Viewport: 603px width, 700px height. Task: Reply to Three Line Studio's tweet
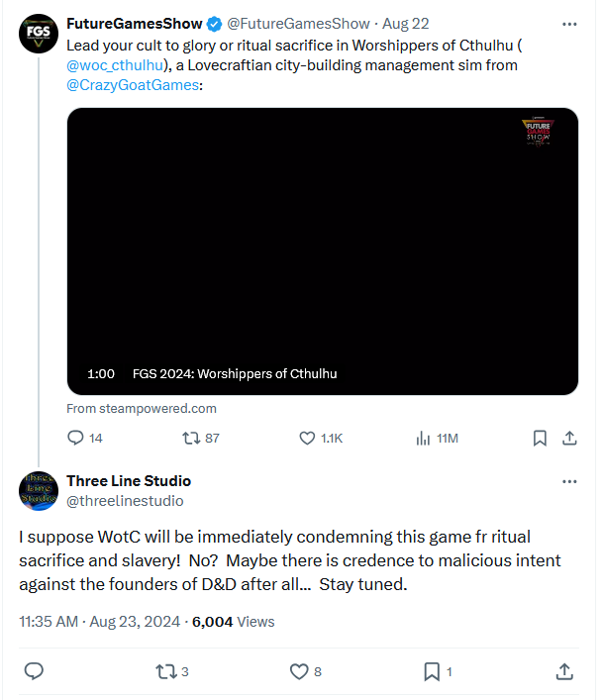(x=34, y=671)
